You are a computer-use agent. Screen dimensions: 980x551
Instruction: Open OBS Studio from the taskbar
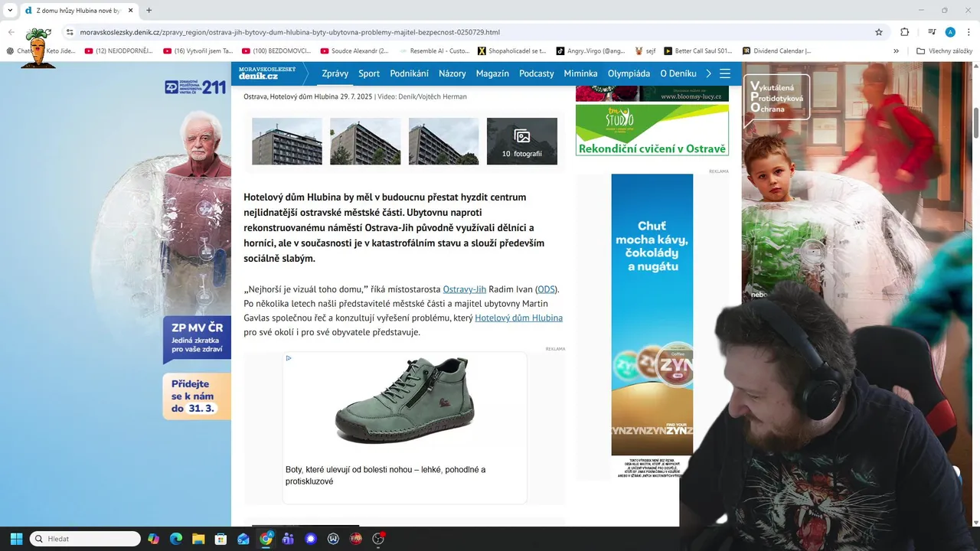coord(378,539)
